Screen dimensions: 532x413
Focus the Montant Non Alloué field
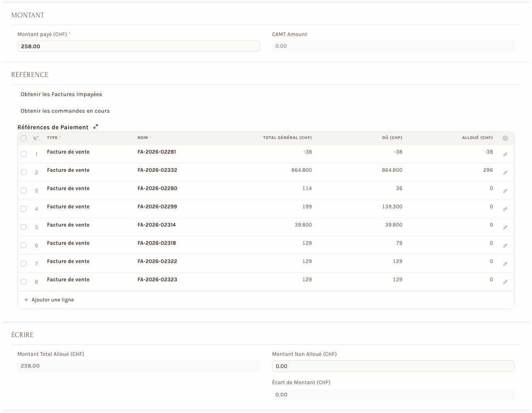(x=393, y=366)
